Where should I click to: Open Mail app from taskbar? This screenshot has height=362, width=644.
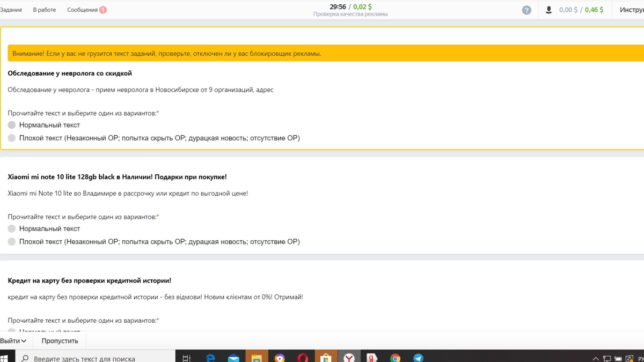[233, 358]
